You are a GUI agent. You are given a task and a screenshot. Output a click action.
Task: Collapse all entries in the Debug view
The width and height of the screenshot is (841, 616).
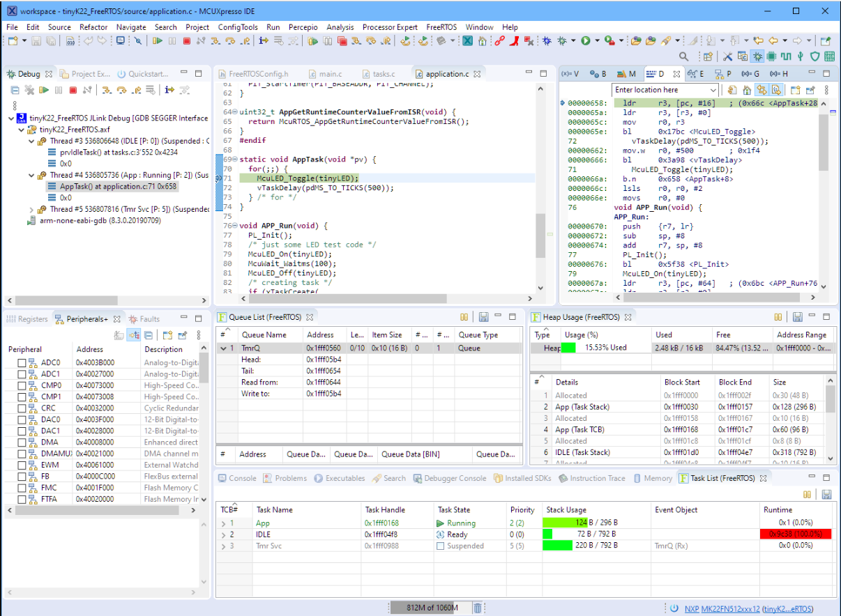click(x=15, y=90)
